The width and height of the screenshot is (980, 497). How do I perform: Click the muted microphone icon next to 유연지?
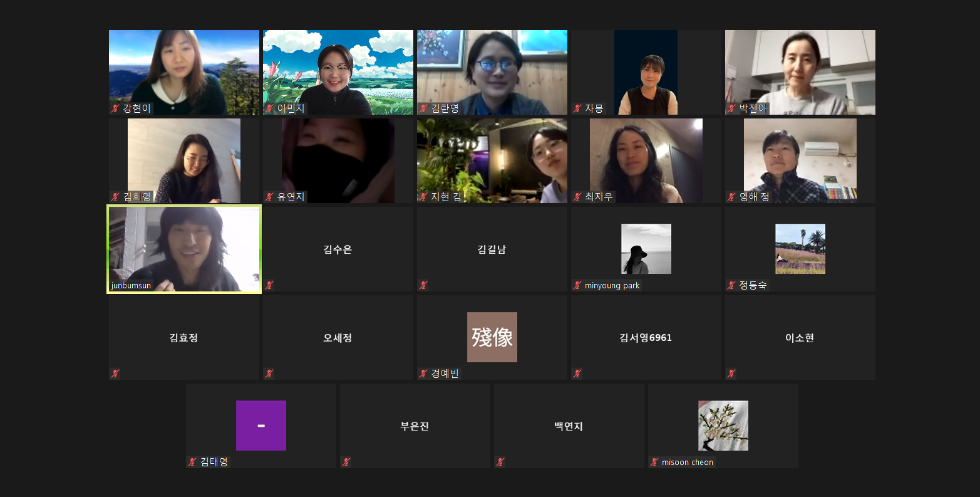[x=269, y=197]
